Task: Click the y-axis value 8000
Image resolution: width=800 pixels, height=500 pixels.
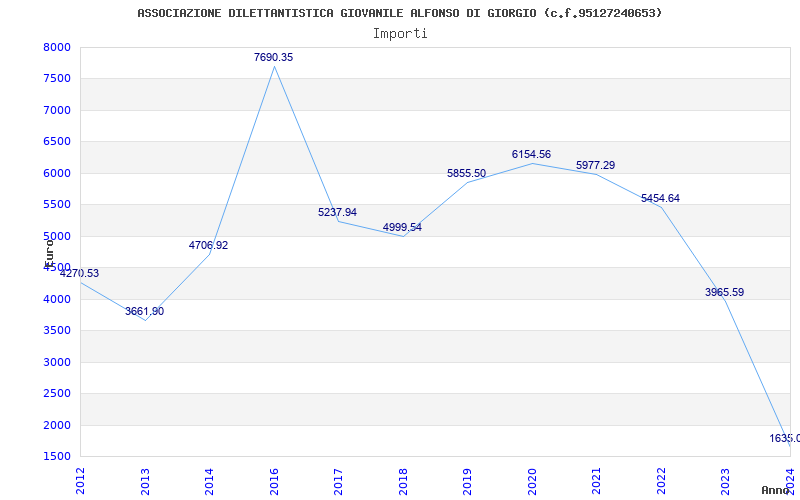Action: tap(57, 47)
